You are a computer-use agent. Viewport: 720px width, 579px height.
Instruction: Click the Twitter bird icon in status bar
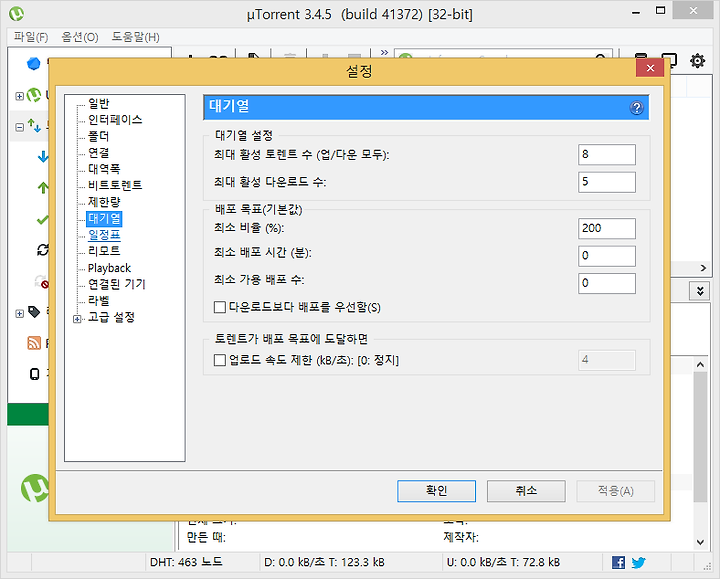(638, 562)
